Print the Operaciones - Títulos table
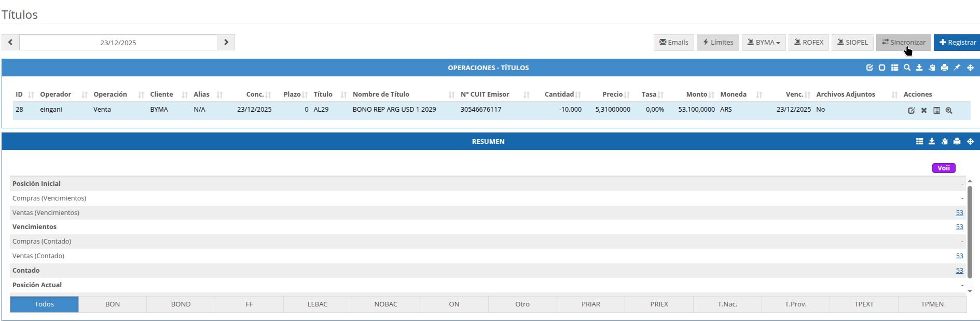 click(x=944, y=68)
